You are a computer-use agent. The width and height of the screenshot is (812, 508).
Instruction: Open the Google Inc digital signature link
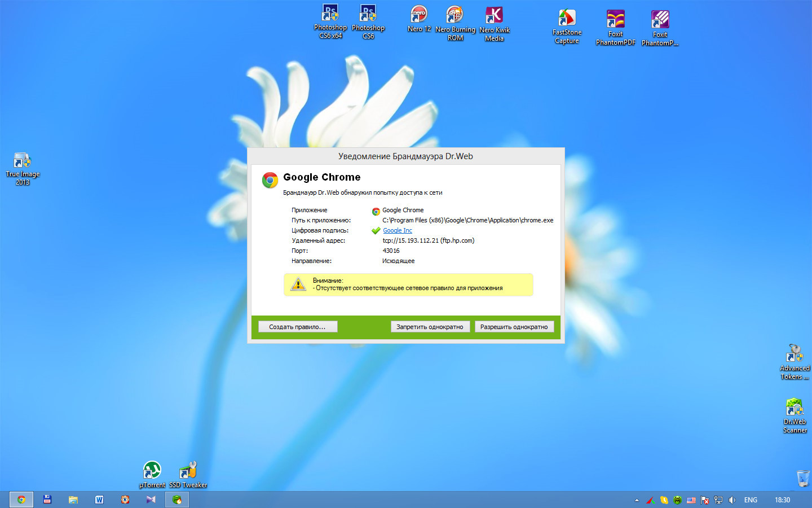pyautogui.click(x=397, y=230)
